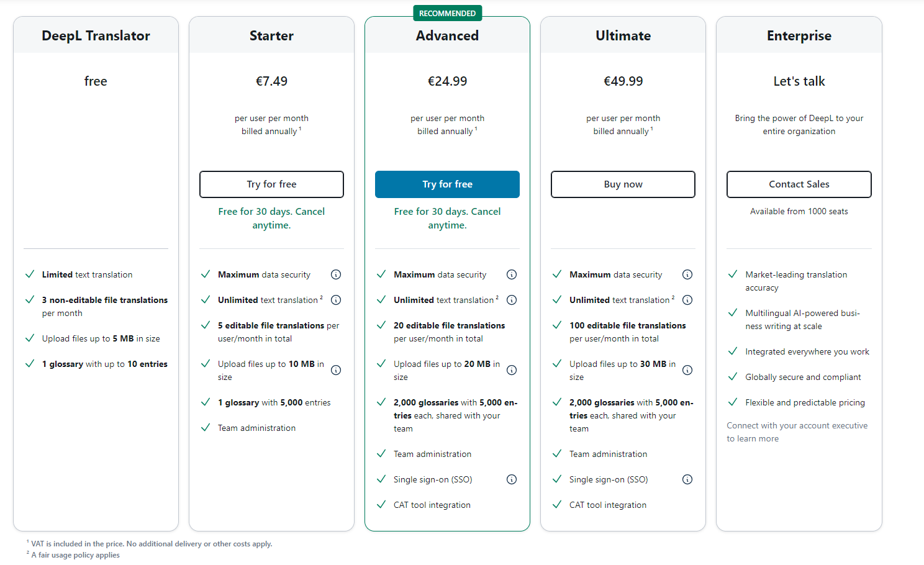This screenshot has width=924, height=565.
Task: Click the Ultimate plan title
Action: 623,36
